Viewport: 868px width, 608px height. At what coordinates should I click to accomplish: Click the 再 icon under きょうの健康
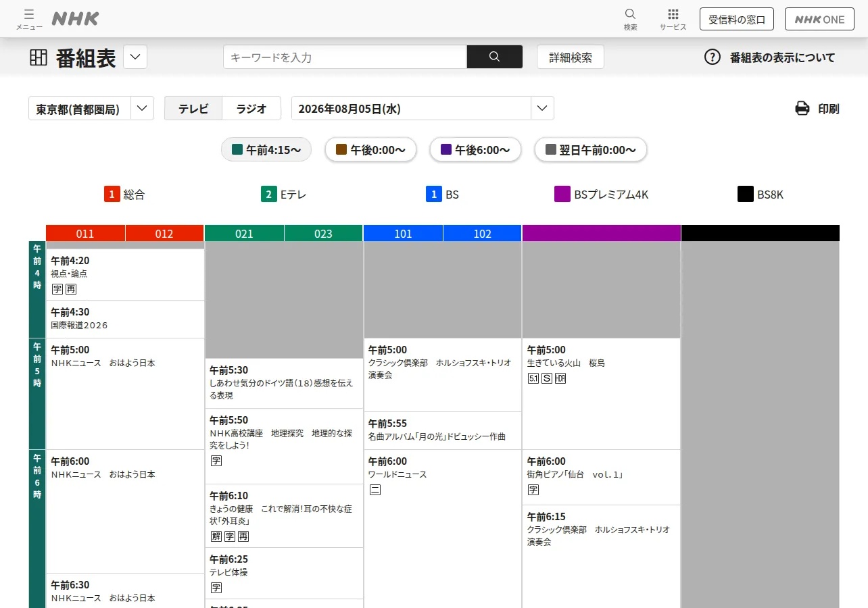tap(243, 536)
